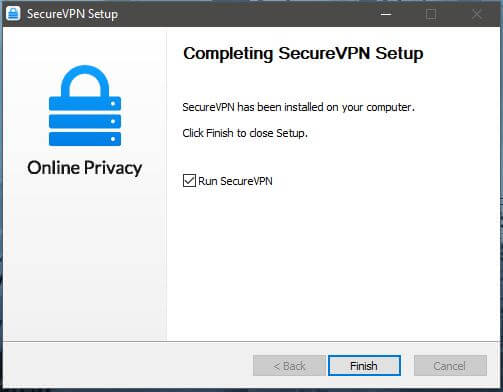Click the greyed-out Cancel button

click(450, 366)
